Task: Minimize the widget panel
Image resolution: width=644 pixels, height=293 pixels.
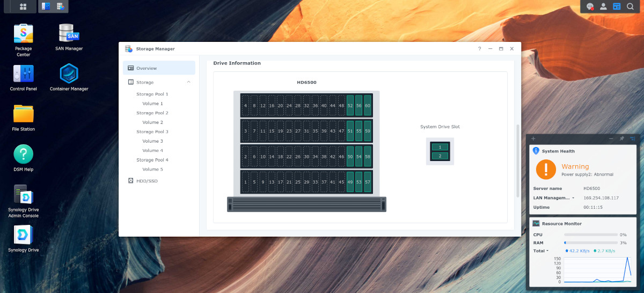Action: (x=611, y=139)
